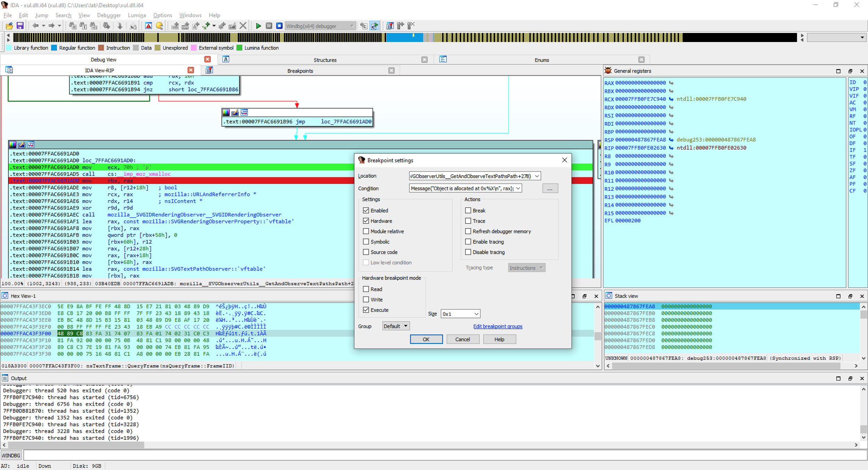Image resolution: width=868 pixels, height=470 pixels.
Task: Float the General registers panel
Action: 850,71
